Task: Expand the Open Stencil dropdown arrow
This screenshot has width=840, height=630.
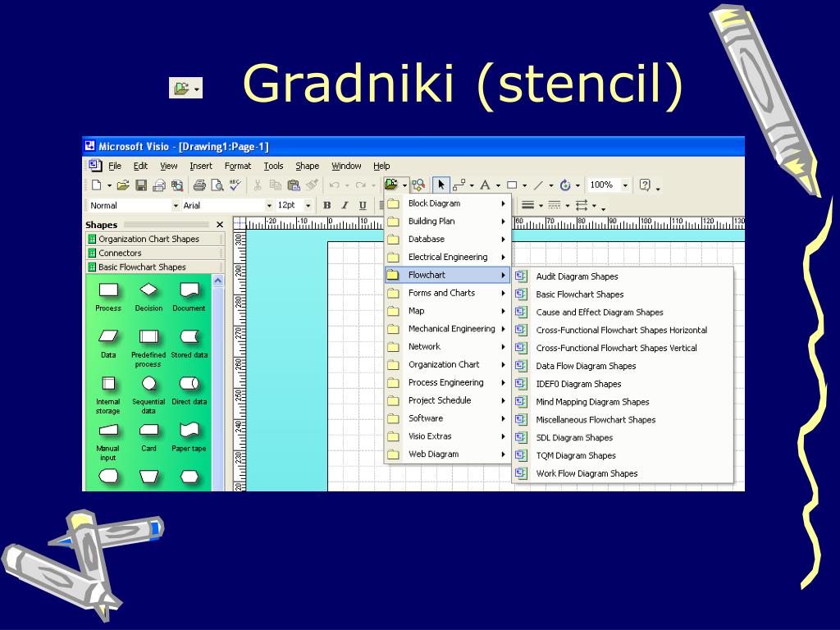Action: click(405, 186)
